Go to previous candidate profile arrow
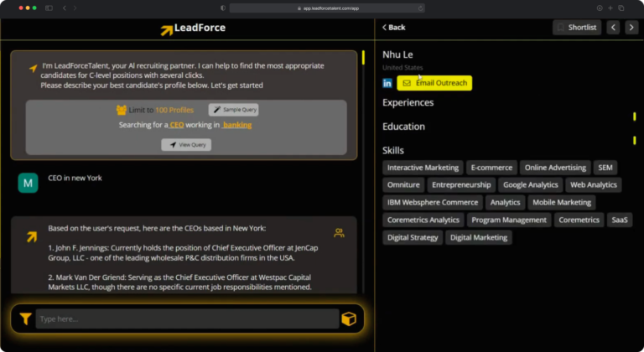Image resolution: width=644 pixels, height=352 pixels. point(613,28)
